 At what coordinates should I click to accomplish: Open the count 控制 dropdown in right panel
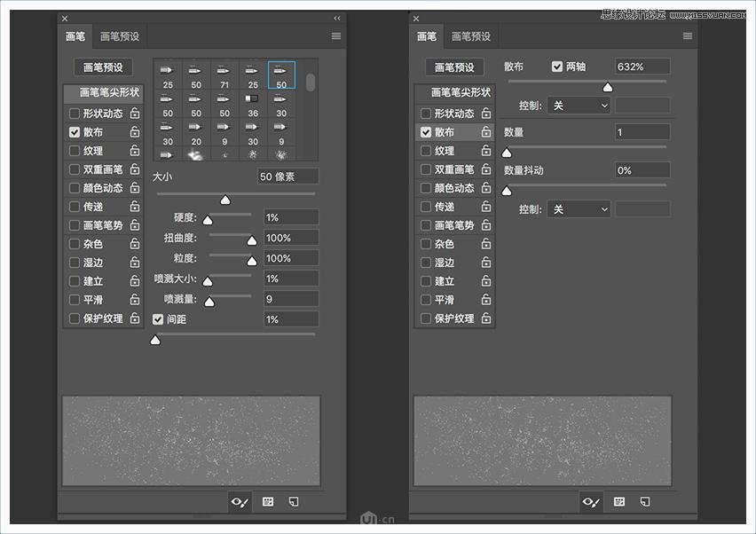point(578,208)
